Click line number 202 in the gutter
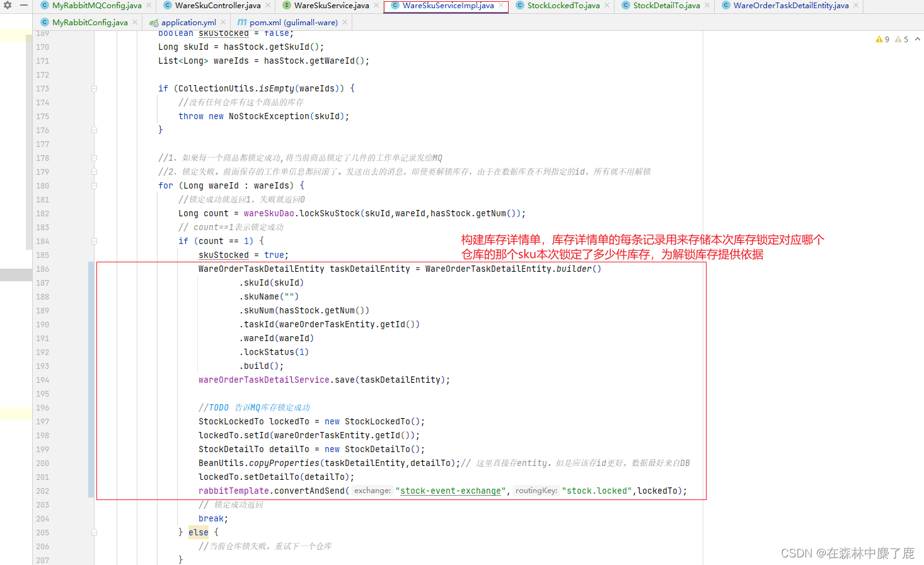The height and width of the screenshot is (565, 924). (x=42, y=491)
